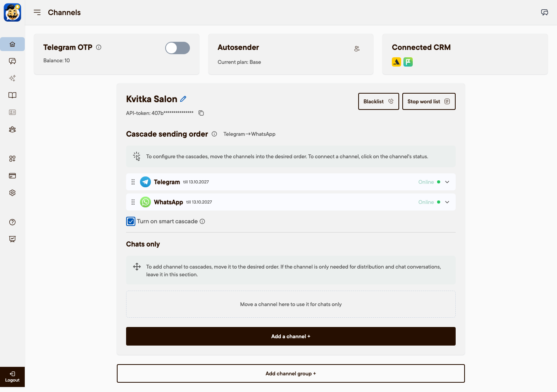The image size is (557, 392).
Task: Click the Autosender user settings icon
Action: (x=357, y=49)
